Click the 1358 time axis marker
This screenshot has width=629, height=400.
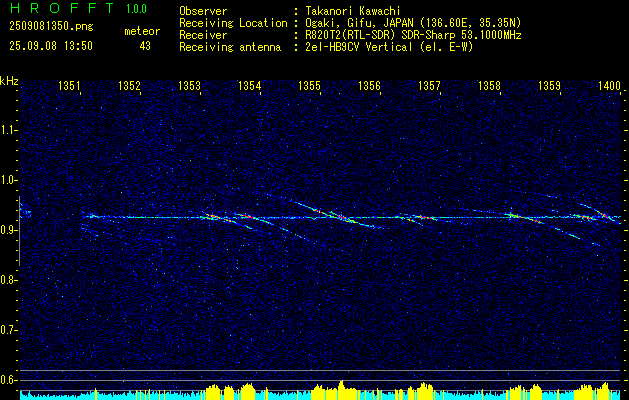point(489,85)
